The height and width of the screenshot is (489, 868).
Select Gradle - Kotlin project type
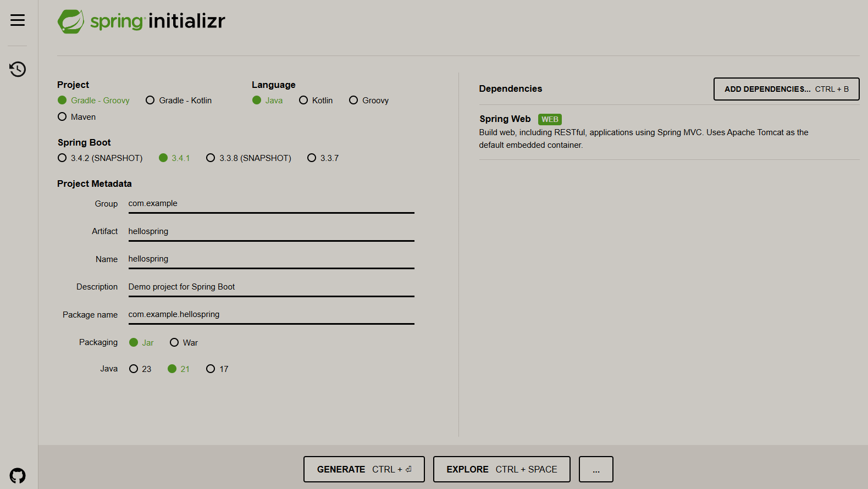(x=179, y=101)
